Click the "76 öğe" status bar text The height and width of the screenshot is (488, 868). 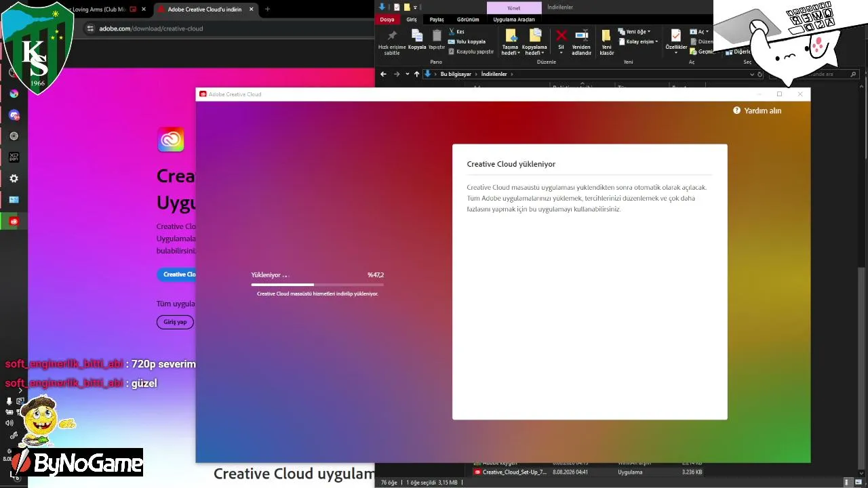389,483
